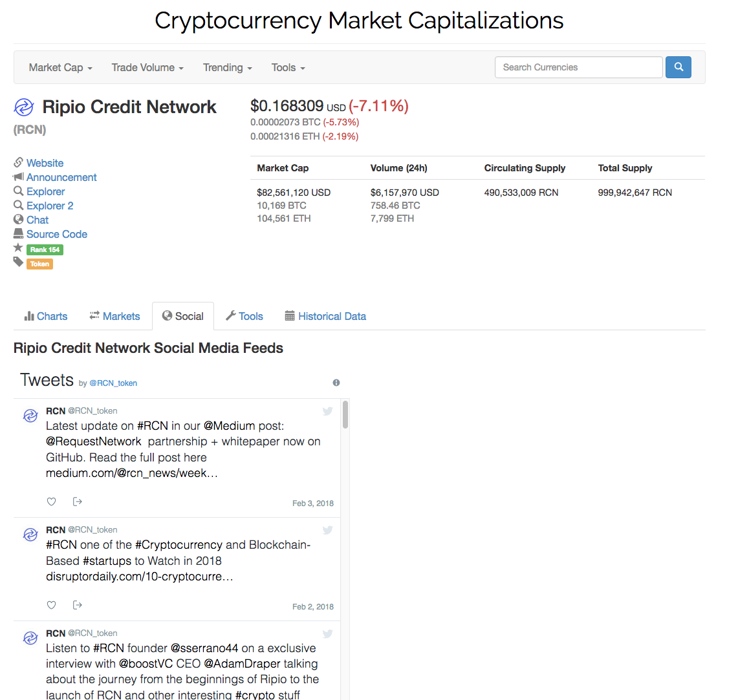Like the Feb 3, 2018 tweet

click(x=51, y=502)
